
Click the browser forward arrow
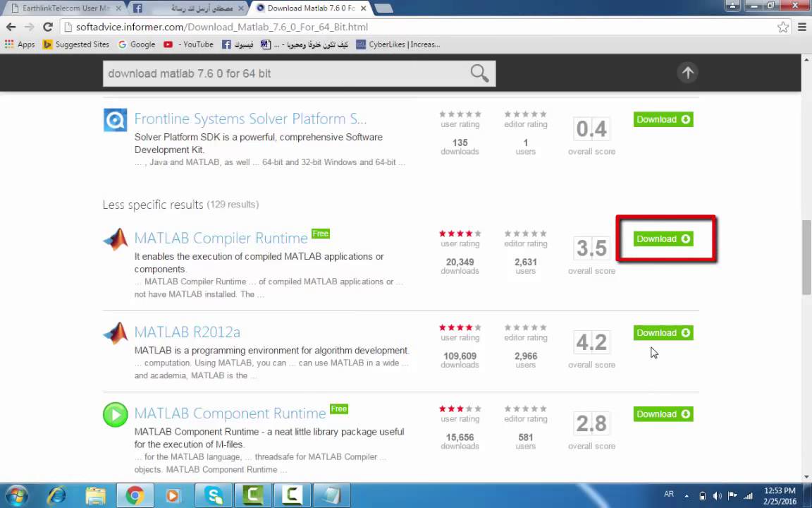(x=30, y=27)
